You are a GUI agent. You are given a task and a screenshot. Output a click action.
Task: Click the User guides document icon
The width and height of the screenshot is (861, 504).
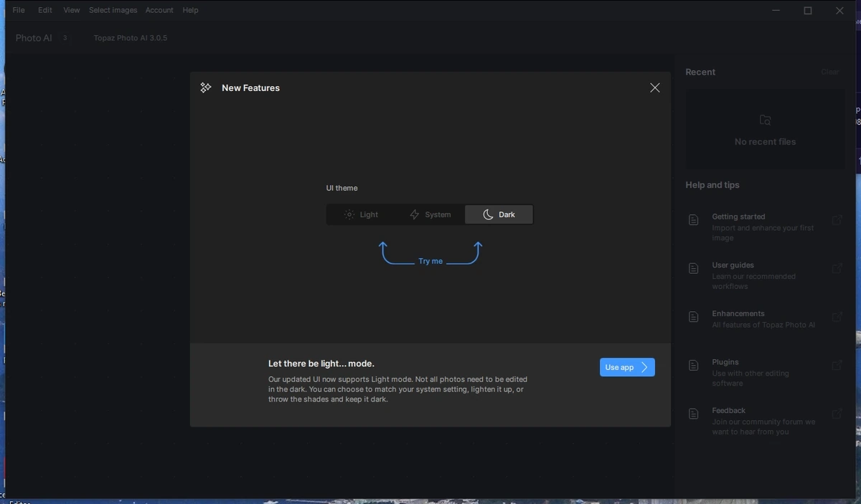click(x=693, y=268)
